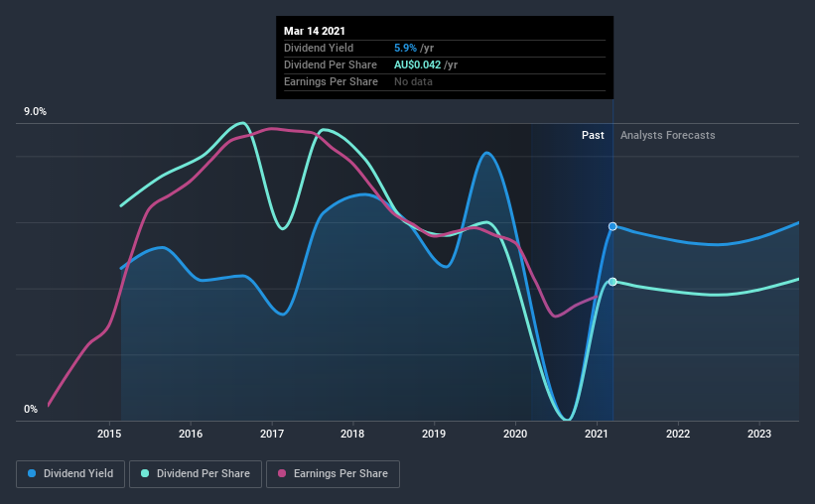
Task: Click the AU$0.042 dividend per share value
Action: (x=417, y=64)
